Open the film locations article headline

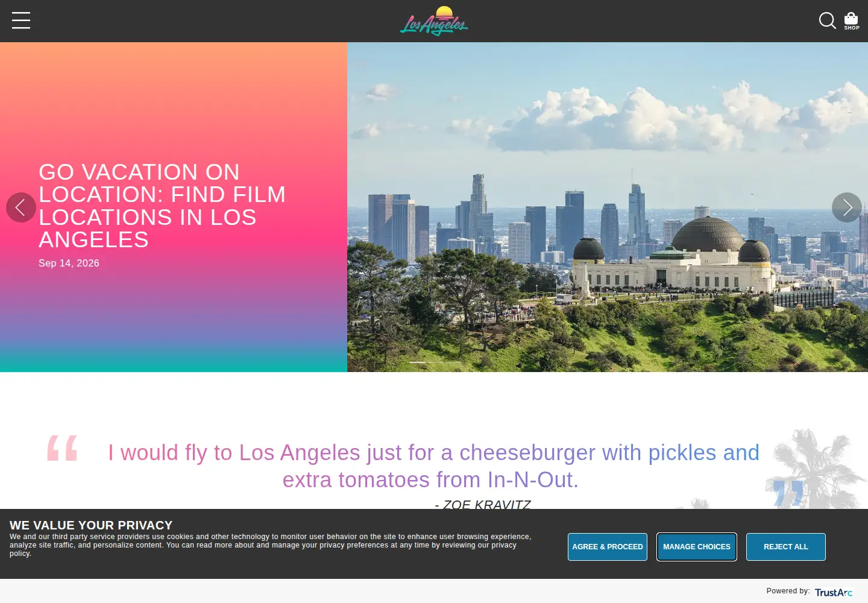tap(162, 206)
